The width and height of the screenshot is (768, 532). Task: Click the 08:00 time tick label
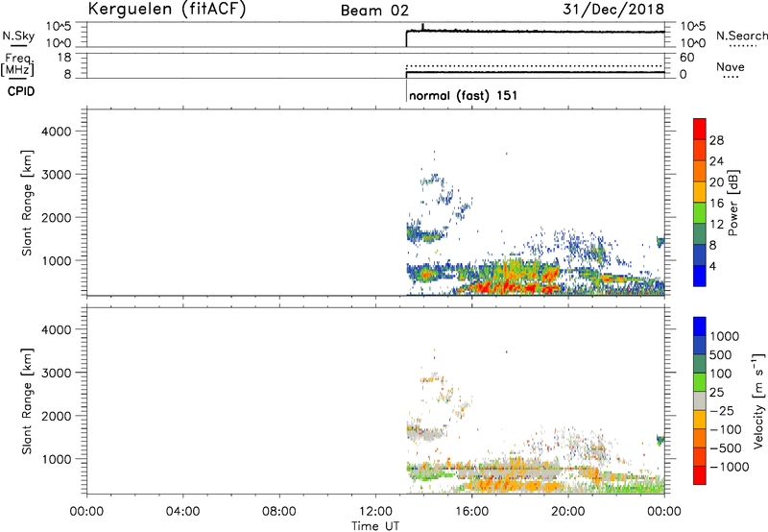279,512
